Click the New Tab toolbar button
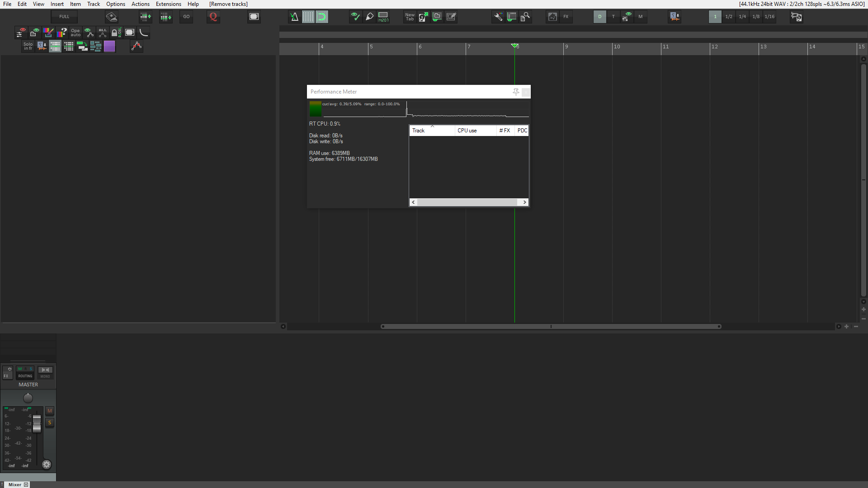This screenshot has width=868, height=488. pyautogui.click(x=410, y=17)
